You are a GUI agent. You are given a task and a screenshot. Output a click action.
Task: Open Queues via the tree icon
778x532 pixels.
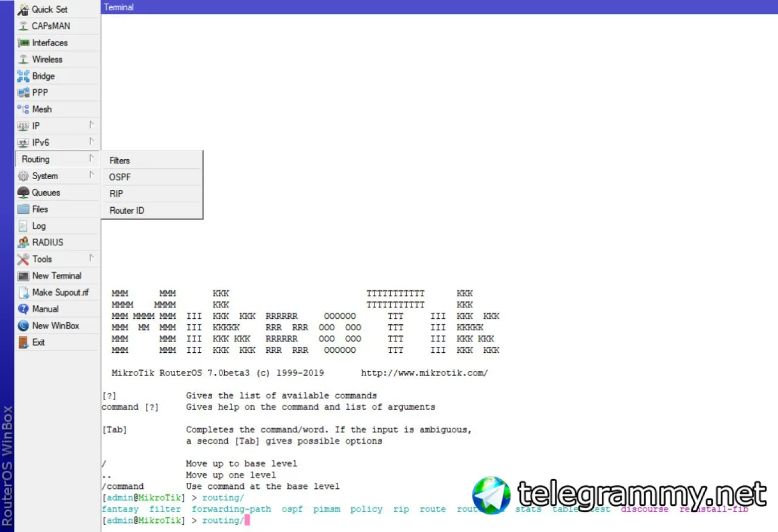(23, 193)
